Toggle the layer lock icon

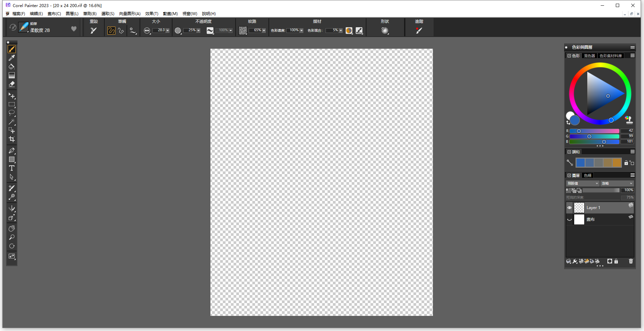[616, 261]
